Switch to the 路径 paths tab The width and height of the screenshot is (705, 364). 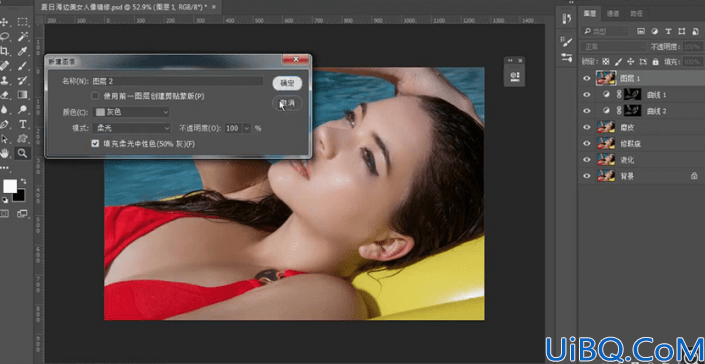point(636,13)
